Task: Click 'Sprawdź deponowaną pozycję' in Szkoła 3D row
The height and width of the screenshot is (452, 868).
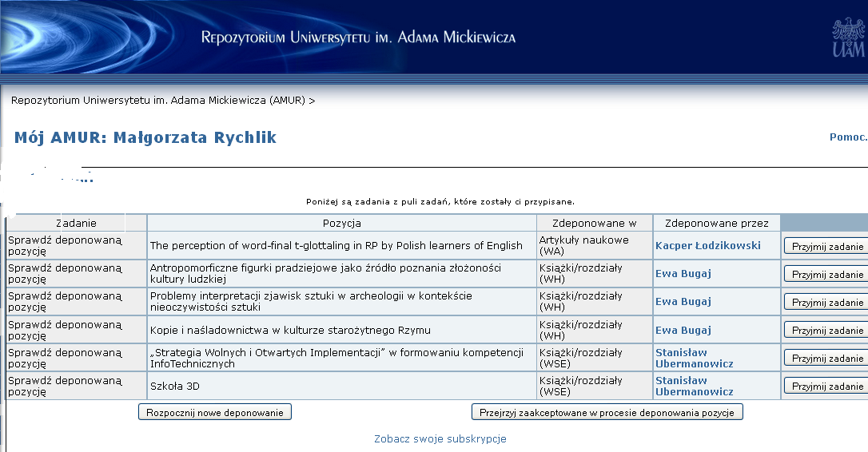Action: click(65, 387)
